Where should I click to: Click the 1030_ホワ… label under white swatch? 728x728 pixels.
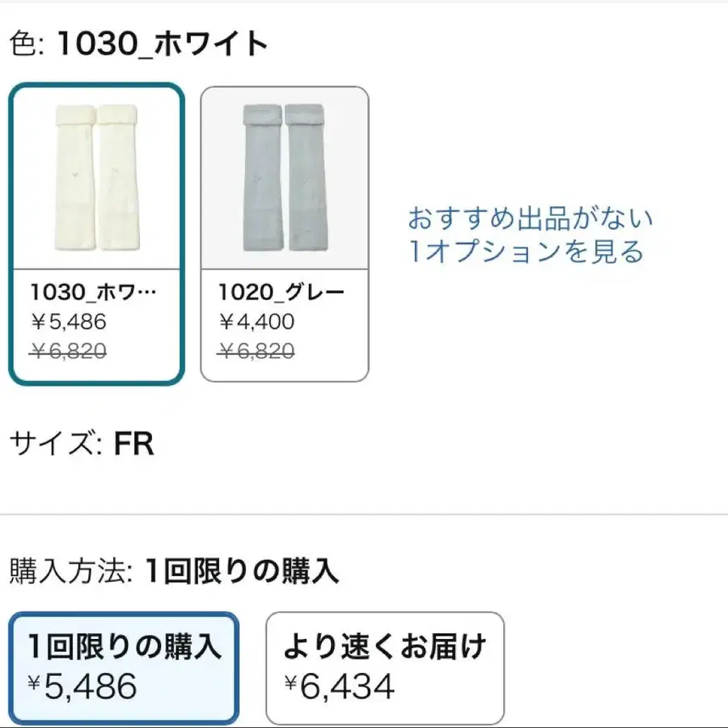[x=94, y=291]
